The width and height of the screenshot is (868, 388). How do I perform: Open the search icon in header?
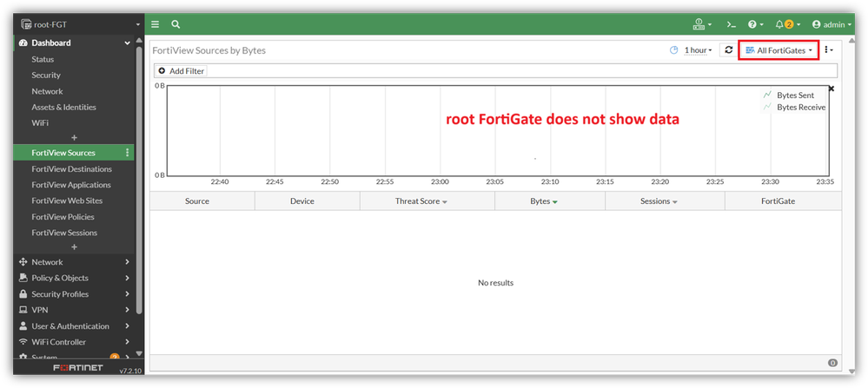pos(176,24)
